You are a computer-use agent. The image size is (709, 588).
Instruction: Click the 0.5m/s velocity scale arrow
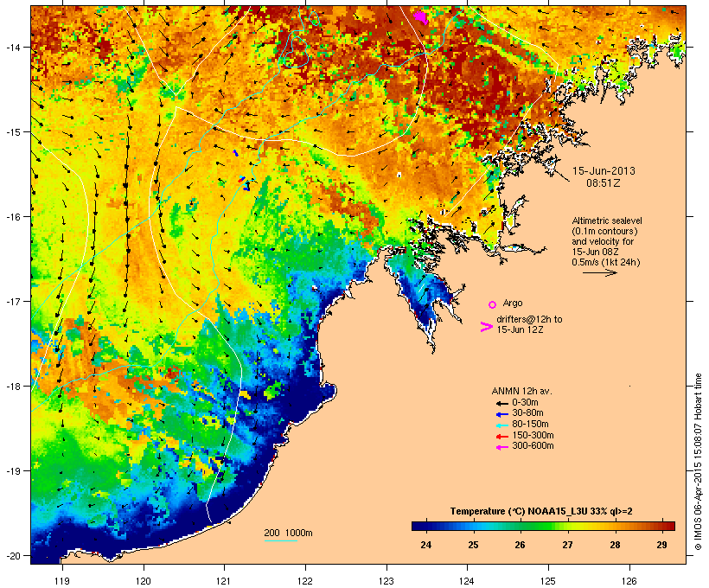coord(599,272)
